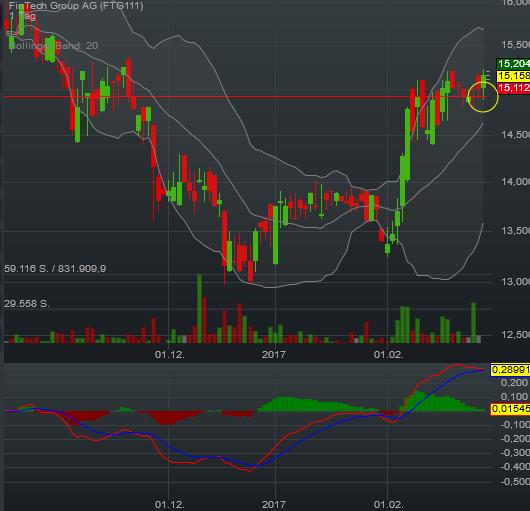Click the yellow 0,28991 MACD value label
530x511 pixels.
tap(510, 370)
